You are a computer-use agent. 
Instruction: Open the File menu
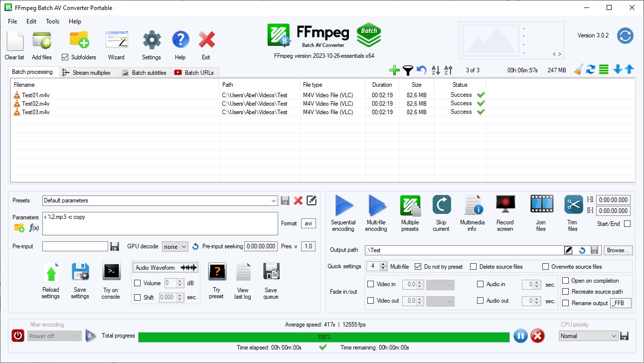tap(12, 21)
